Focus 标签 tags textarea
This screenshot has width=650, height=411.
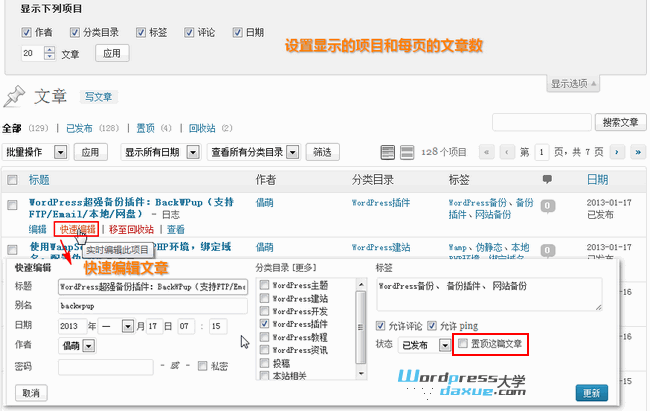[x=489, y=294]
